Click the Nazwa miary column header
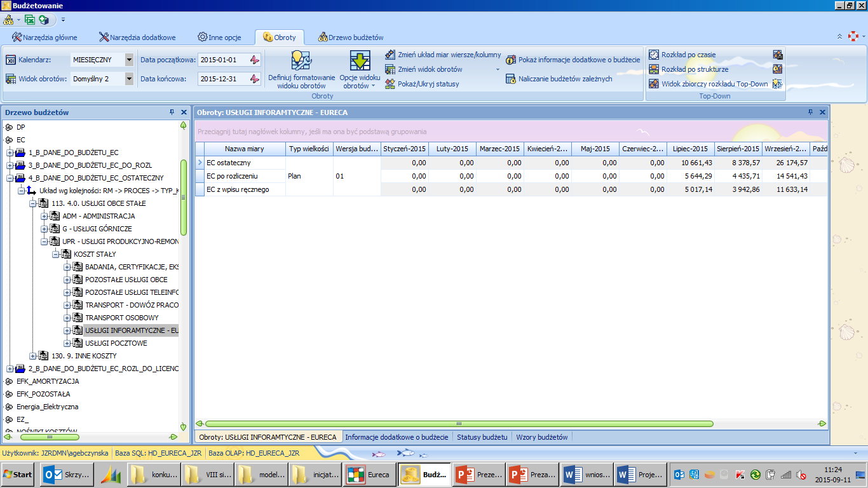The width and height of the screenshot is (868, 488). click(245, 149)
